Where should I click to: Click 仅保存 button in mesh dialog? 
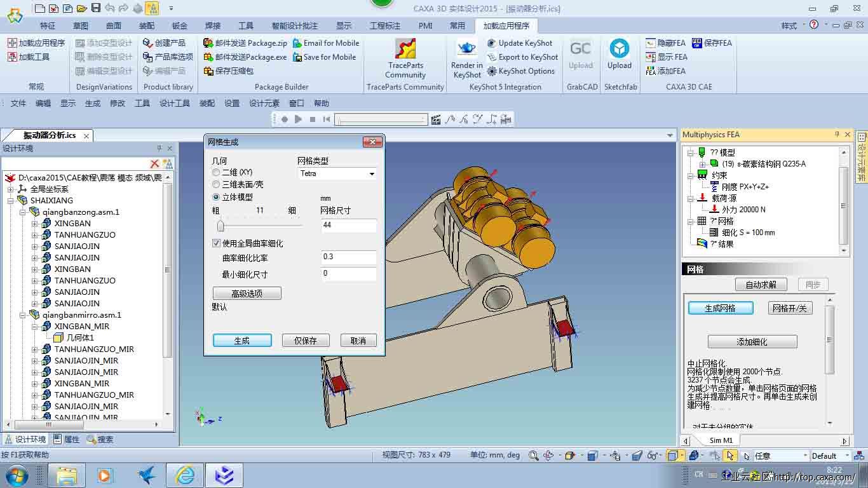coord(306,341)
